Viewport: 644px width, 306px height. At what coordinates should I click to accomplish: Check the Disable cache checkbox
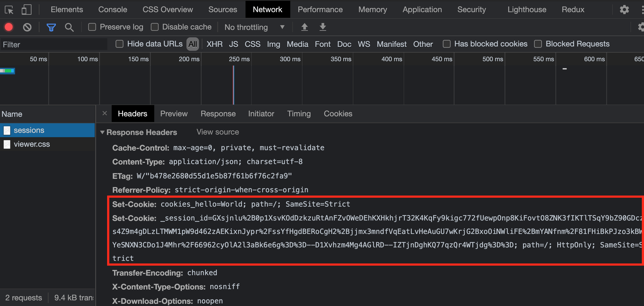154,27
